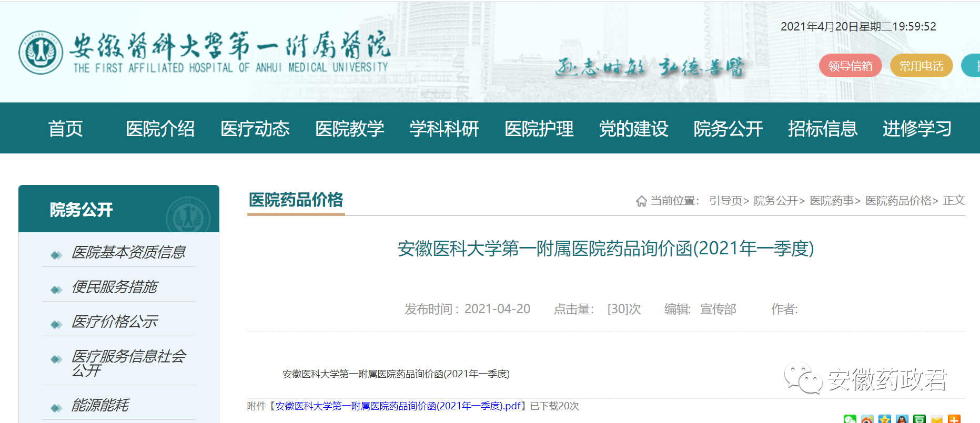Click the QQ Zone star share icon
The image size is (980, 423).
point(885,420)
